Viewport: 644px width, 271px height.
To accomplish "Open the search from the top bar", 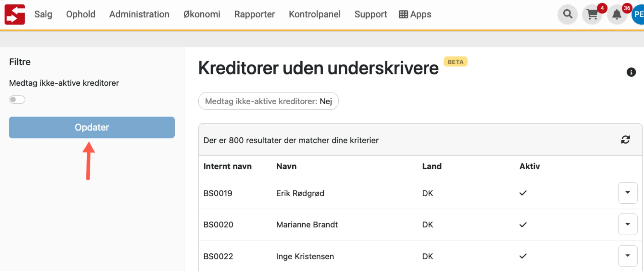I will (567, 14).
